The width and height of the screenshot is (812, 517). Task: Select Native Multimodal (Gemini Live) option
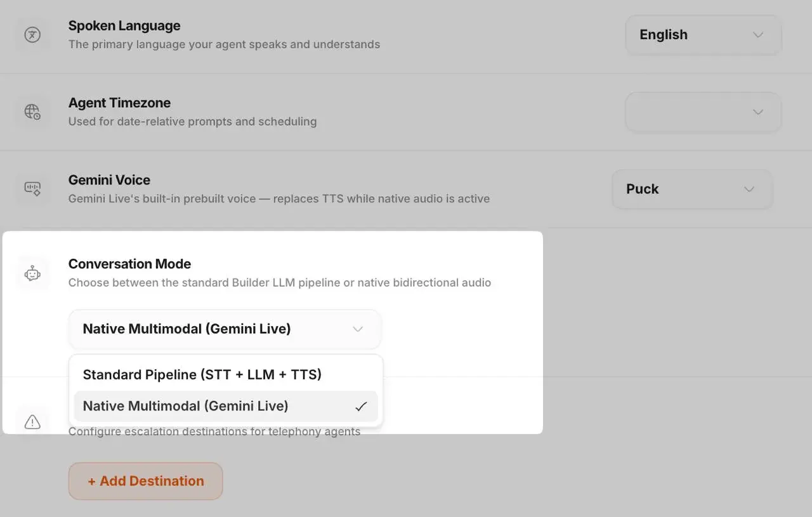tap(186, 406)
